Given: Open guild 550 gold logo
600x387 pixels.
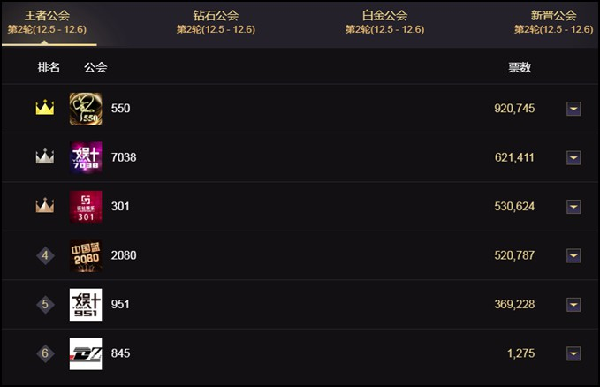Looking at the screenshot, I should [86, 109].
